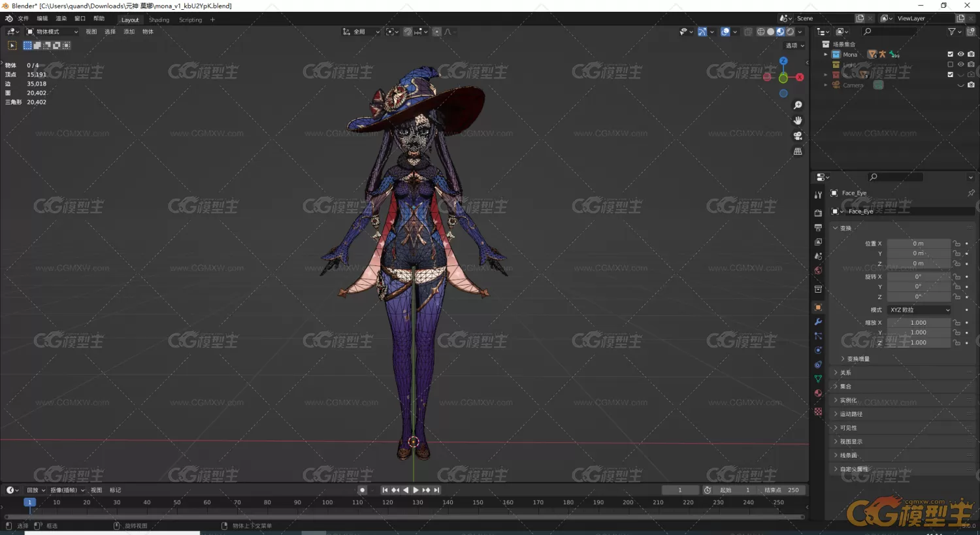Toggle the camera view icon
Viewport: 980px width, 535px height.
pyautogui.click(x=798, y=136)
